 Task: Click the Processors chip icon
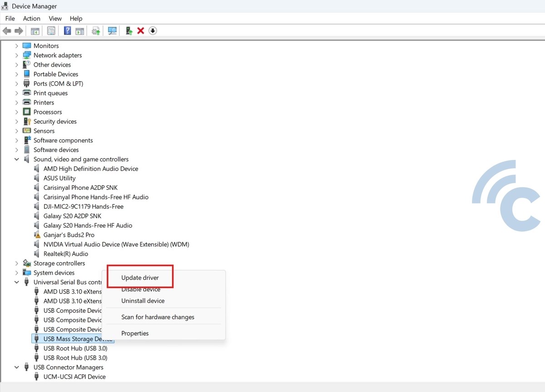[27, 112]
